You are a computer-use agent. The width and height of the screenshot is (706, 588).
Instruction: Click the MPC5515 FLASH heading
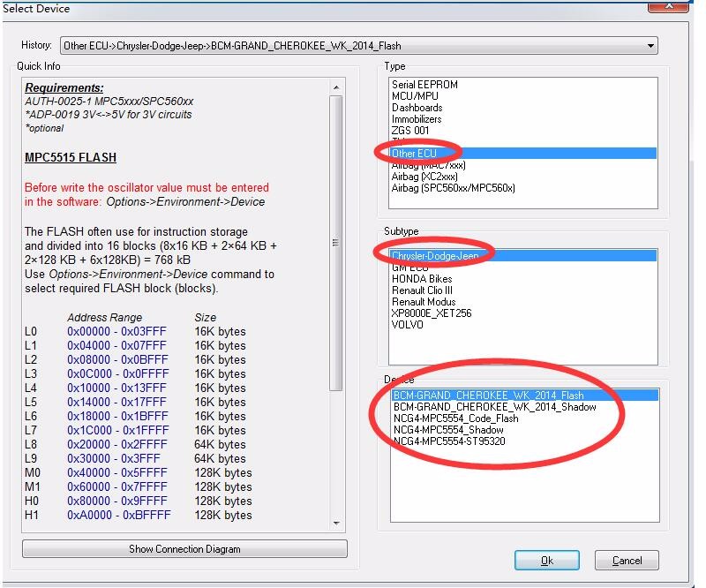coord(71,158)
